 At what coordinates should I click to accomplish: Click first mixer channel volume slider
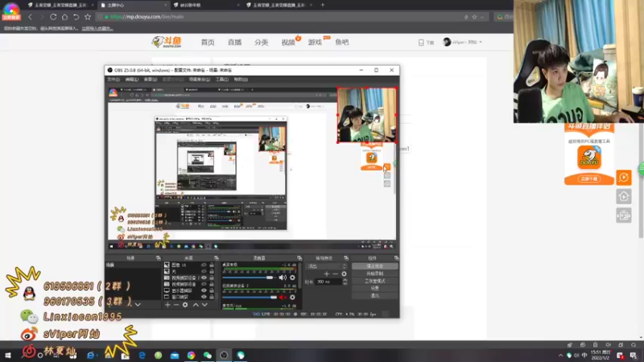249,278
